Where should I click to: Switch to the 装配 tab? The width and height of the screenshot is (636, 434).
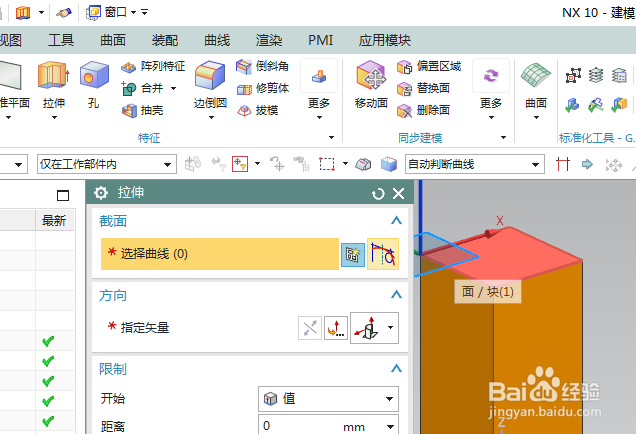pyautogui.click(x=165, y=40)
